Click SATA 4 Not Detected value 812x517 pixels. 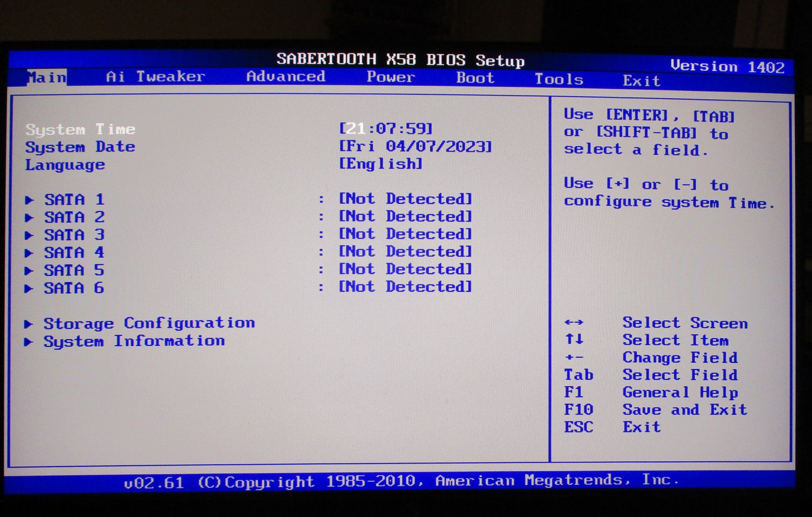click(406, 251)
